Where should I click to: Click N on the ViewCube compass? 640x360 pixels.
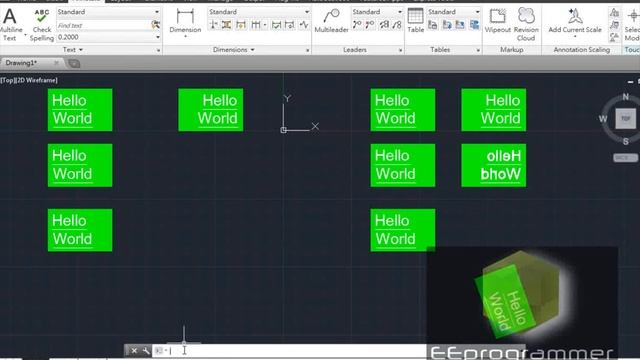(x=626, y=97)
